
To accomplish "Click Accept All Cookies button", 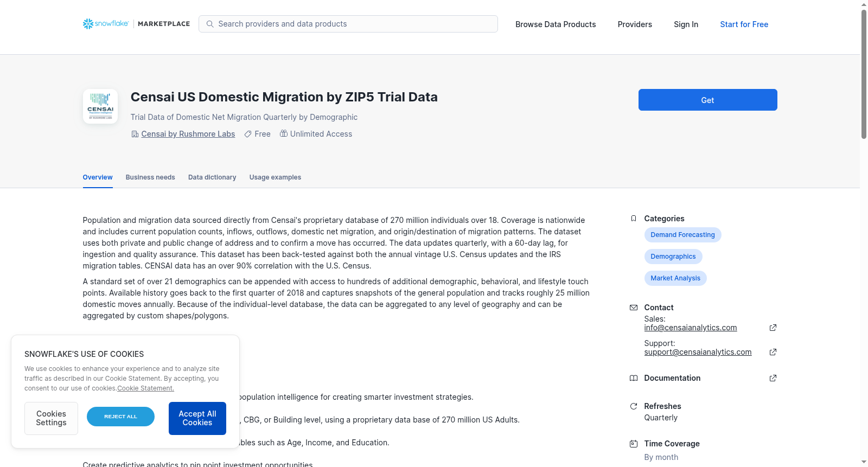I will click(x=197, y=418).
